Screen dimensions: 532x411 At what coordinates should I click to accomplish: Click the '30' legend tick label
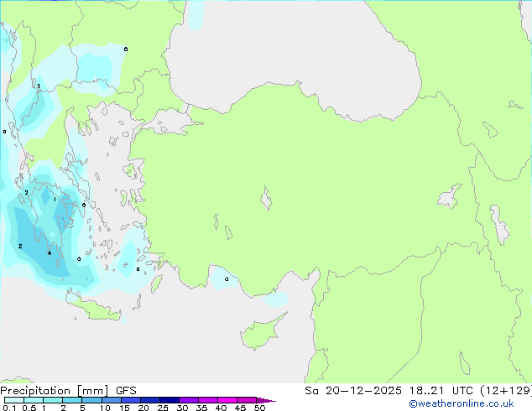182,408
